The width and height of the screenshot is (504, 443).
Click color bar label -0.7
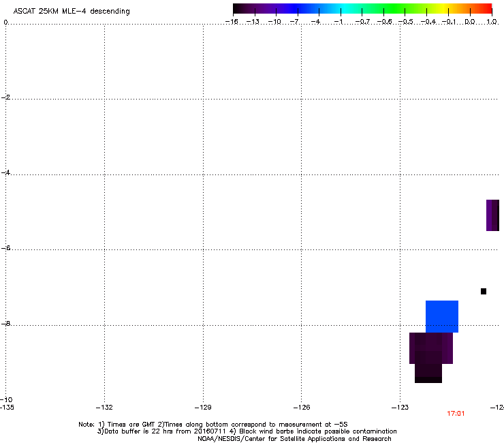(362, 22)
